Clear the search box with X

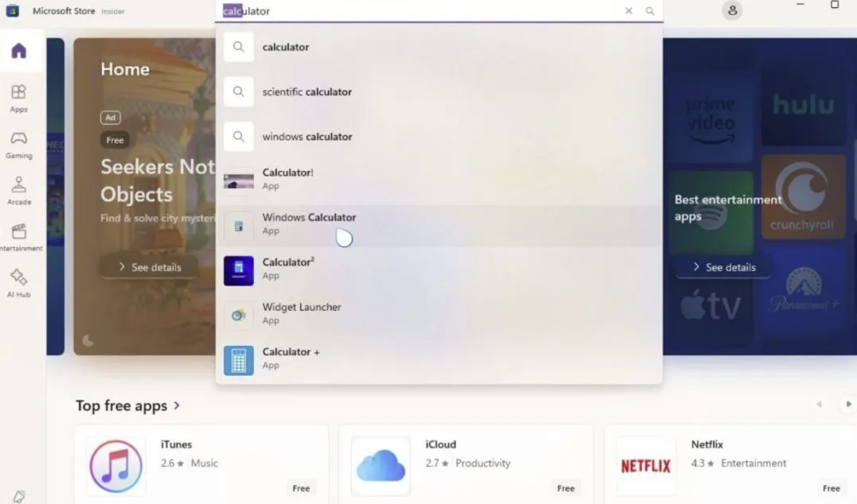pyautogui.click(x=629, y=10)
